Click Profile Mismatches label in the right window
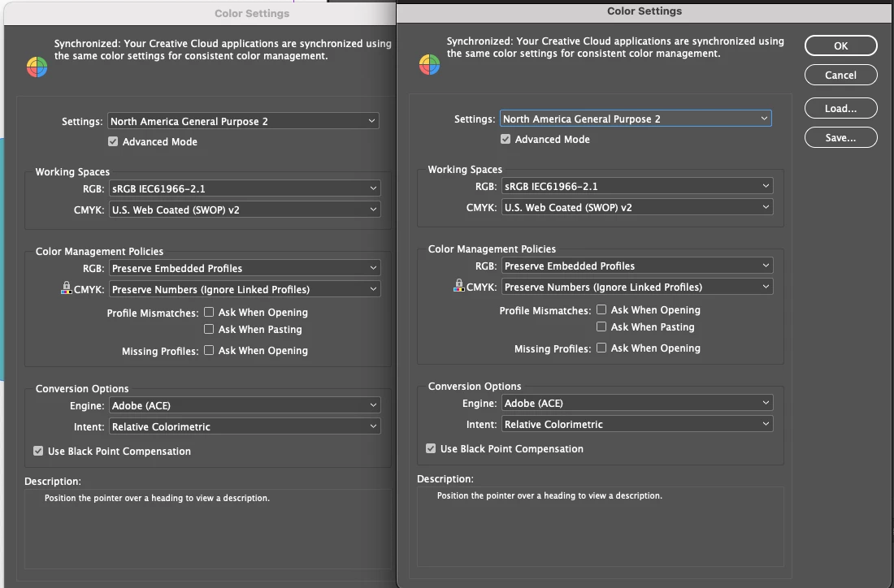894x588 pixels. 545,310
